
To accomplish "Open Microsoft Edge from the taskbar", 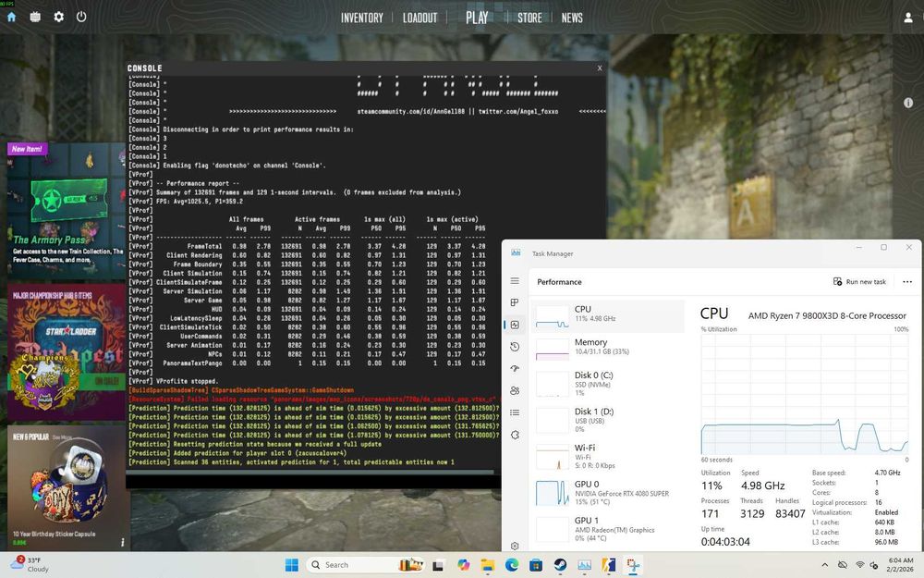I will (512, 565).
